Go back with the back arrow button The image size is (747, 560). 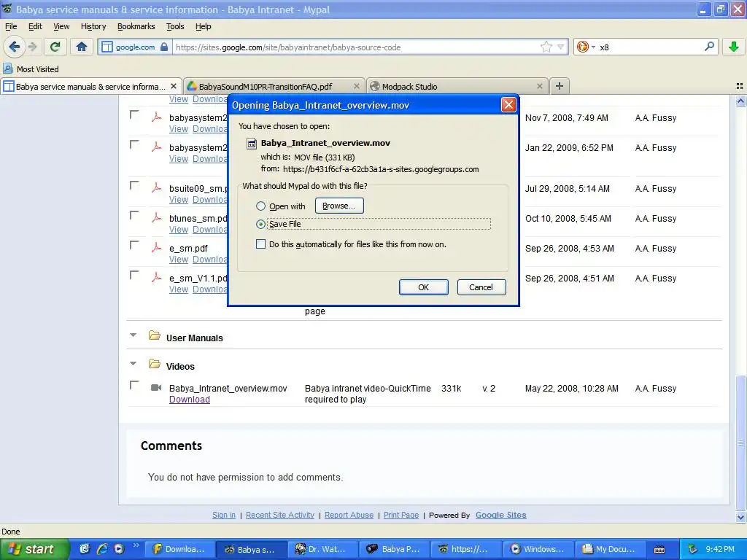15,47
